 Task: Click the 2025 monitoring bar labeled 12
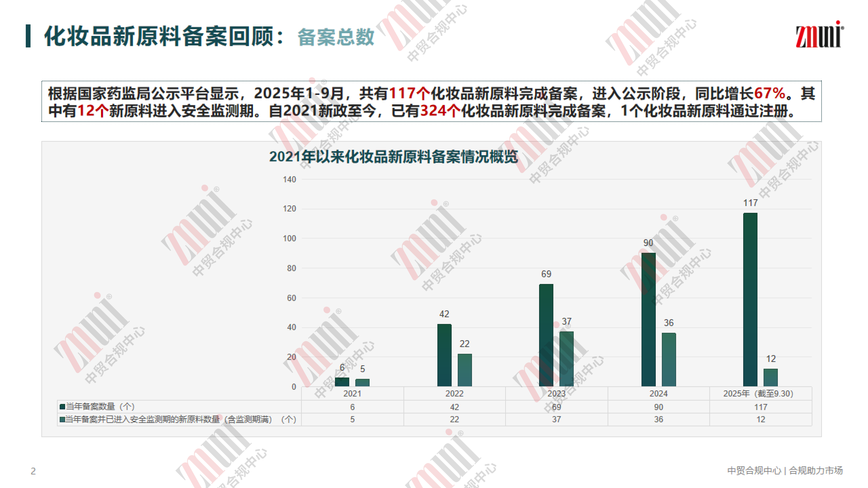pos(770,378)
